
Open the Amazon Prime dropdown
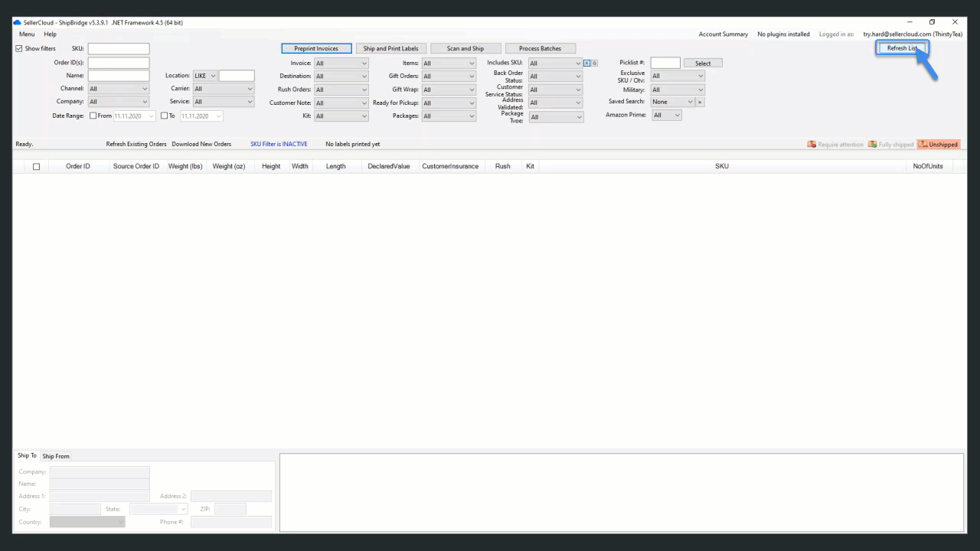point(666,116)
